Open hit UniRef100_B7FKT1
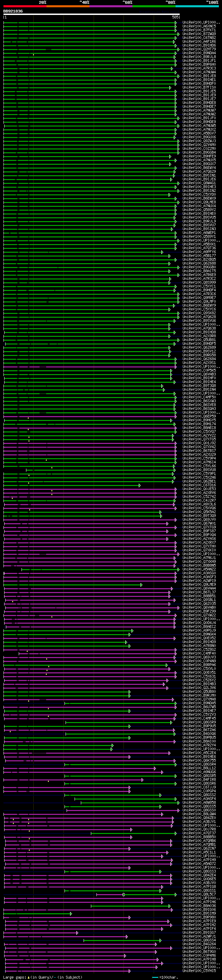This screenshot has width=222, height=980. click(199, 30)
